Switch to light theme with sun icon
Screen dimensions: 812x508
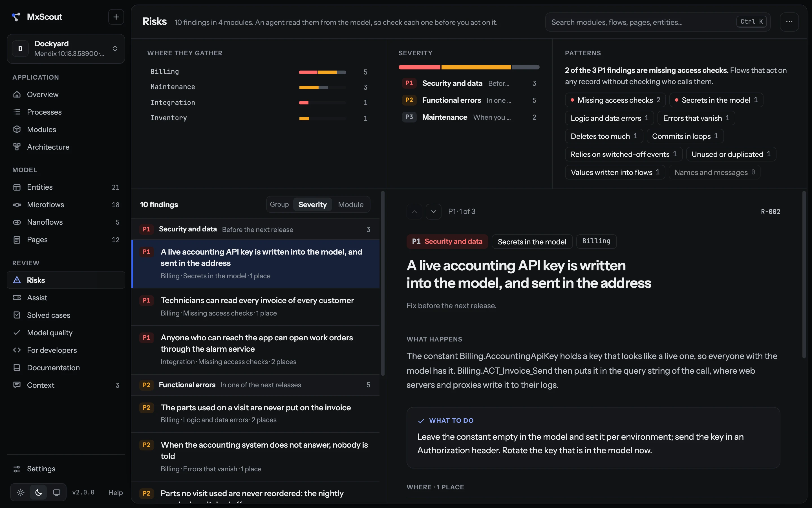click(21, 492)
